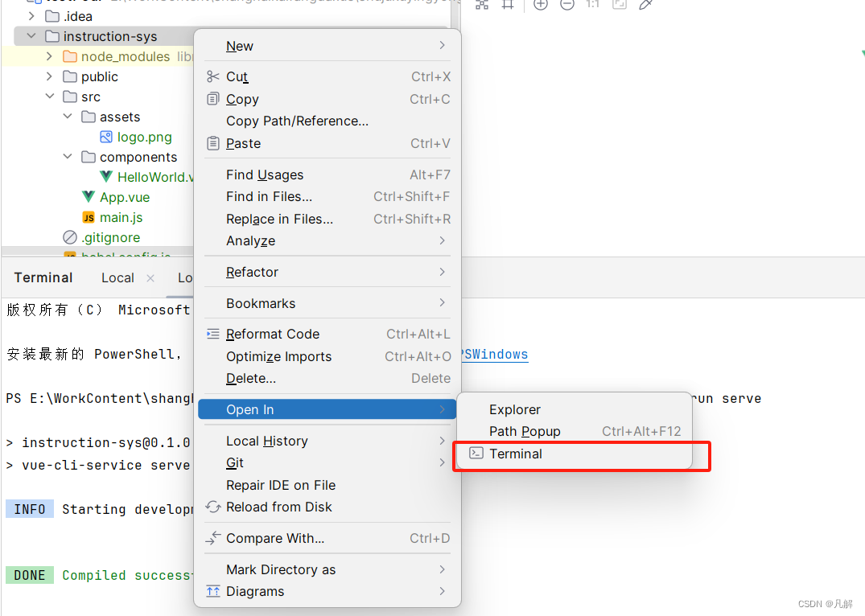Select Replace in Files option
The height and width of the screenshot is (616, 865).
[327, 219]
